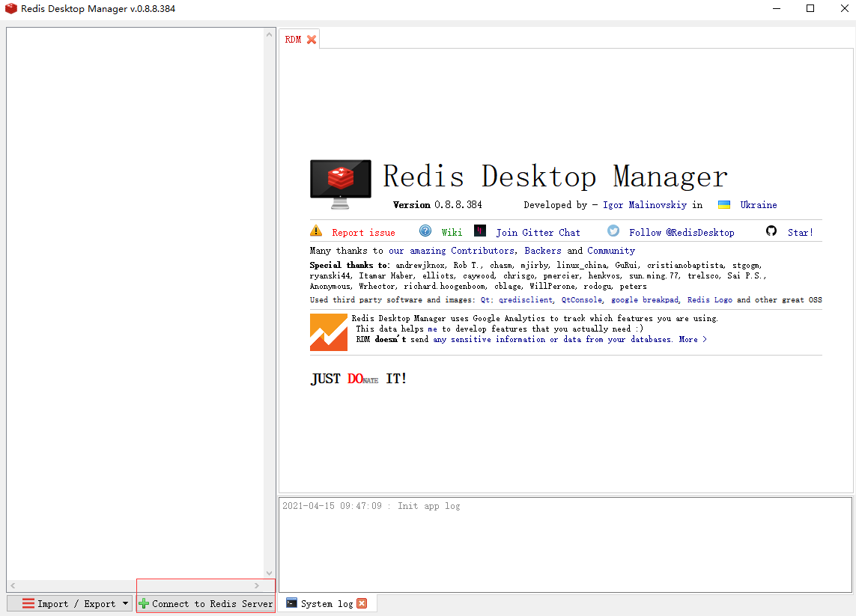Click the left panel vertical scrollbar
The height and width of the screenshot is (616, 856).
[270, 299]
